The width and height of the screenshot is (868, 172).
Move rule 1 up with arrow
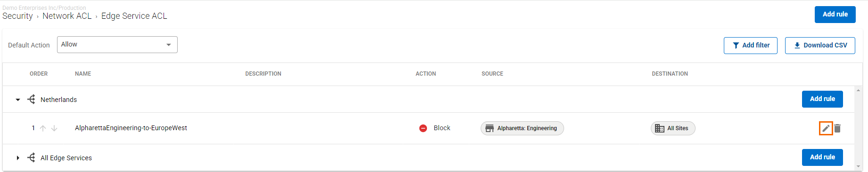click(43, 128)
